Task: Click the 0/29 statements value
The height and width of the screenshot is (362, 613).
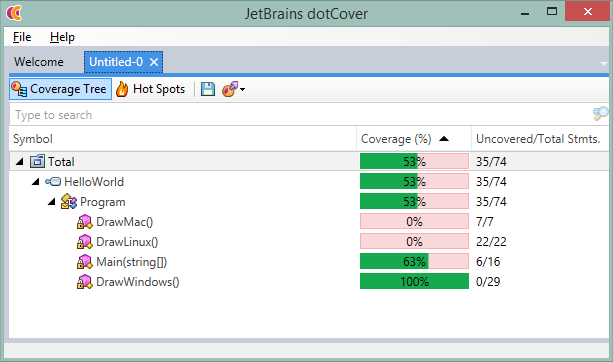Action: (488, 282)
